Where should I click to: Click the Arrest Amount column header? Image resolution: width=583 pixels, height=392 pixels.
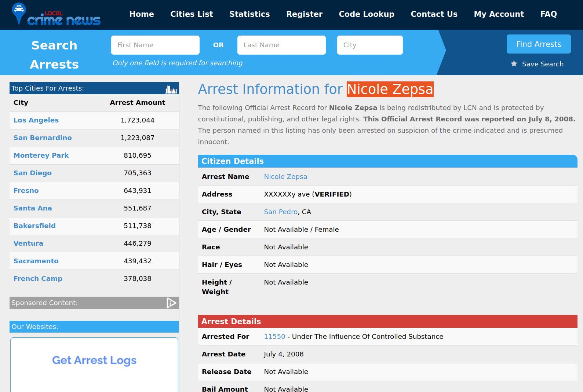pyautogui.click(x=138, y=103)
